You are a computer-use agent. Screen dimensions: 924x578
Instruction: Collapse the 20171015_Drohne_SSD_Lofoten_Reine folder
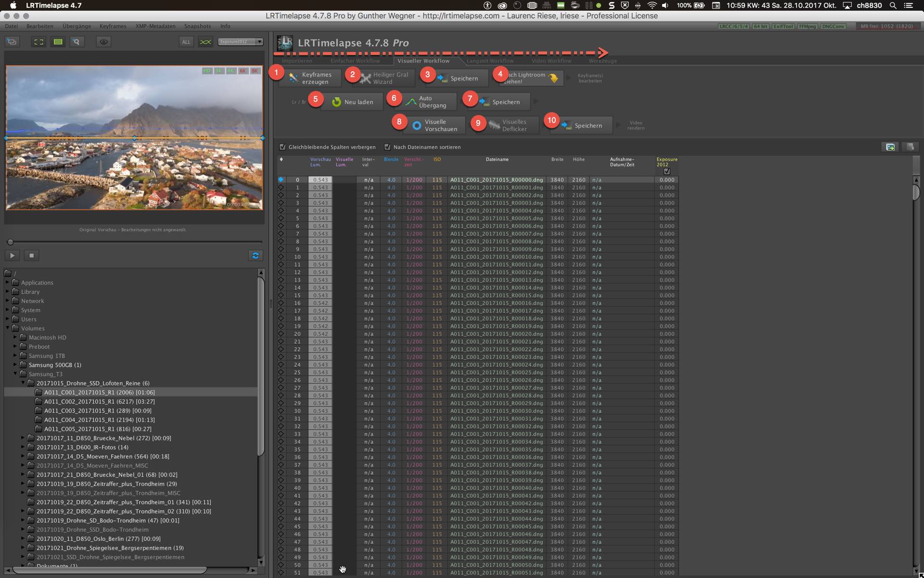pos(23,383)
